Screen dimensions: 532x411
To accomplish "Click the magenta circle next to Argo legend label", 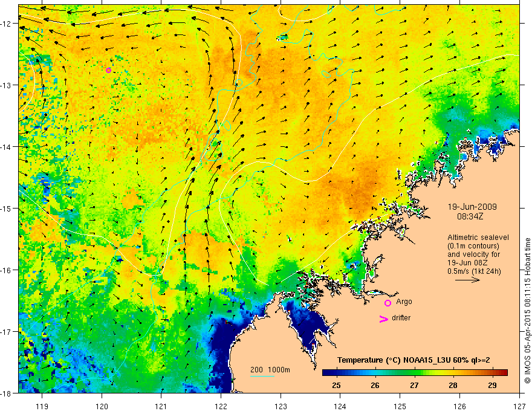I will point(388,303).
